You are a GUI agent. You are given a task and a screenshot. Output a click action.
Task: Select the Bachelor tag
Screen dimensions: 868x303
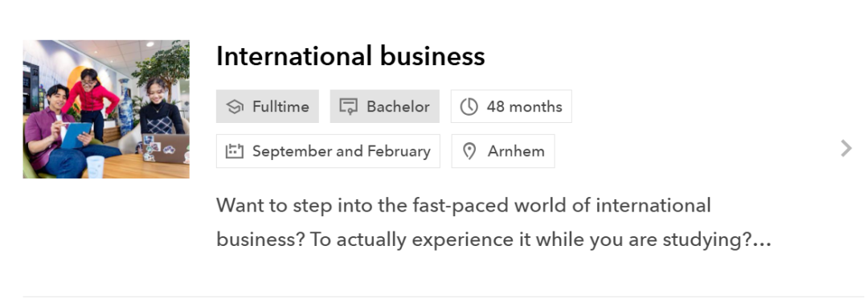coord(385,106)
